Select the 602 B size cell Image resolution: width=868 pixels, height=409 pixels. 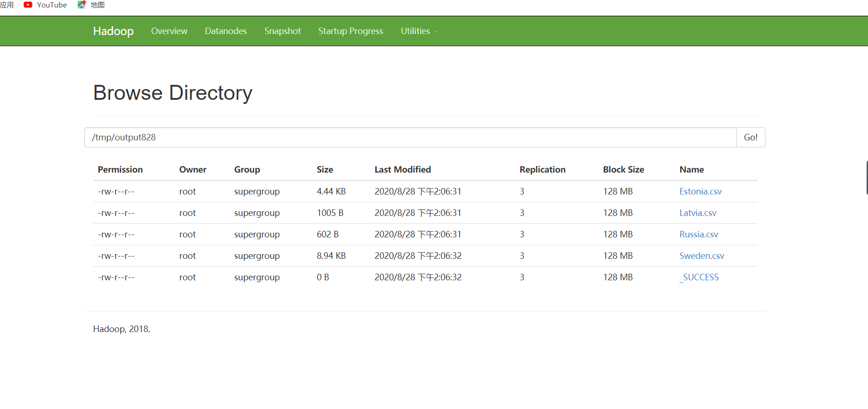tap(328, 234)
